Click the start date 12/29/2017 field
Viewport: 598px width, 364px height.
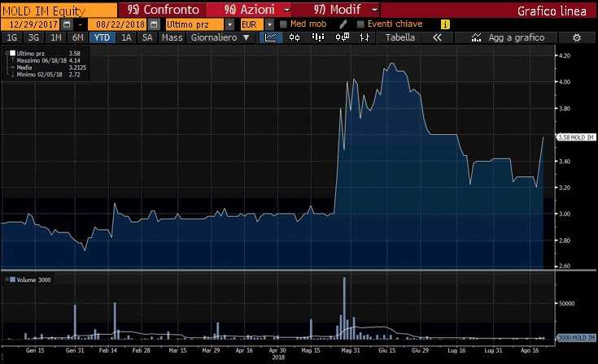click(31, 24)
